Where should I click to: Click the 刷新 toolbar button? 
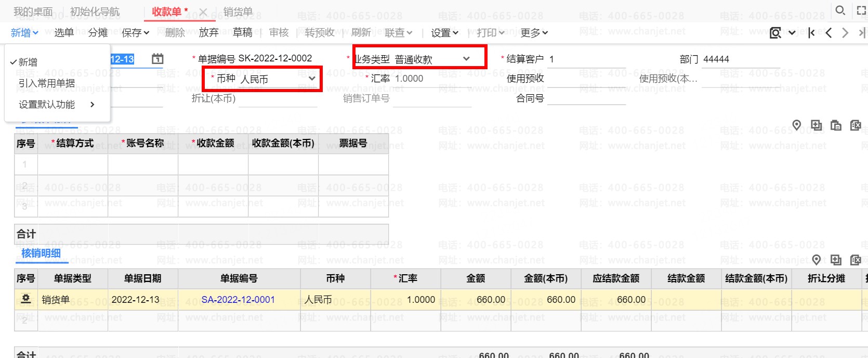pyautogui.click(x=361, y=33)
